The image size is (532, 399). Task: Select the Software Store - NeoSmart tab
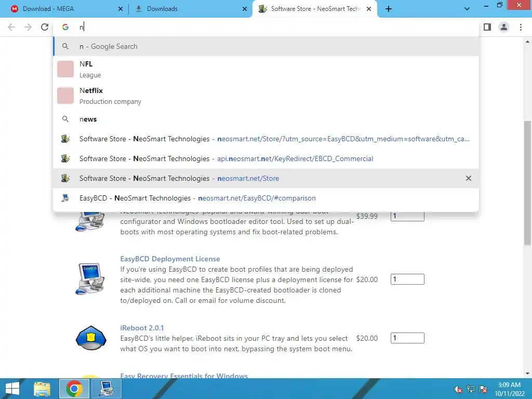pyautogui.click(x=314, y=9)
